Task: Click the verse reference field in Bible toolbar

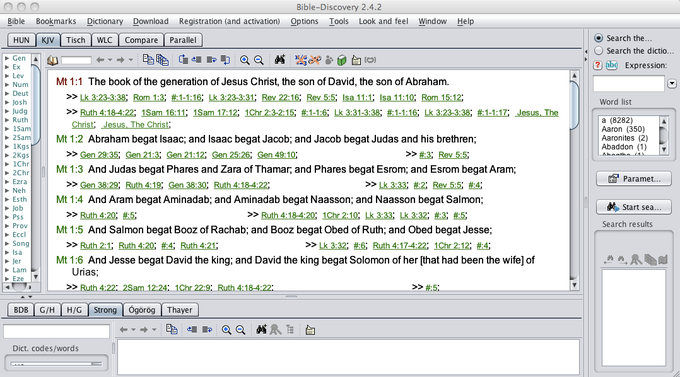Action: 76,60
